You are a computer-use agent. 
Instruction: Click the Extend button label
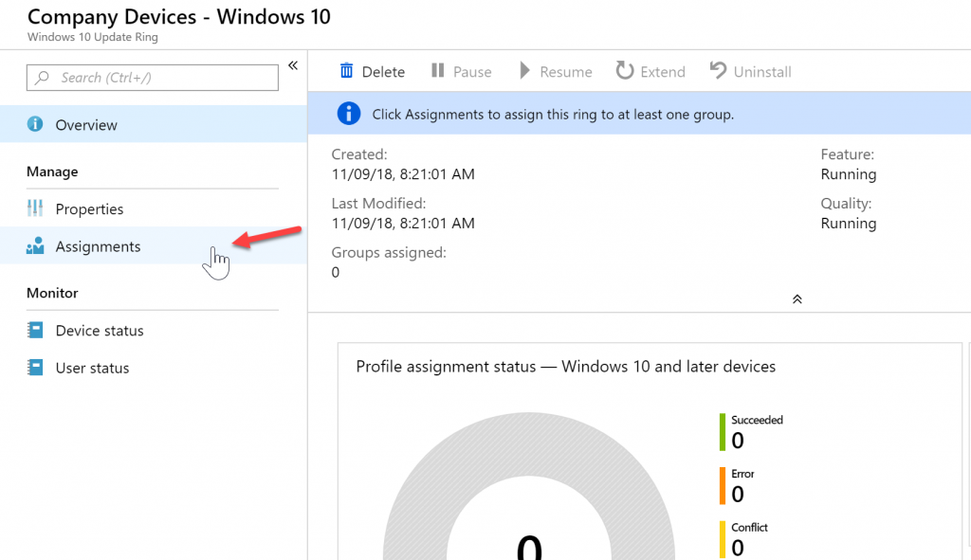(x=663, y=72)
